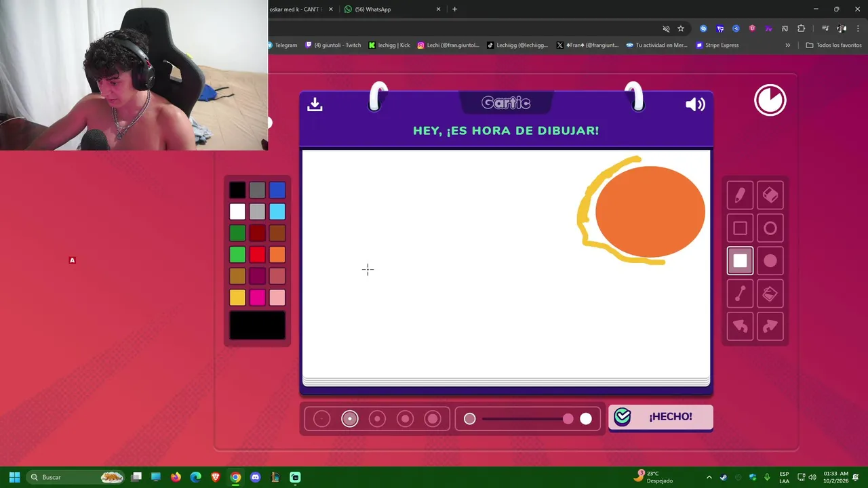Choose the third brush size
The height and width of the screenshot is (488, 868).
click(378, 419)
